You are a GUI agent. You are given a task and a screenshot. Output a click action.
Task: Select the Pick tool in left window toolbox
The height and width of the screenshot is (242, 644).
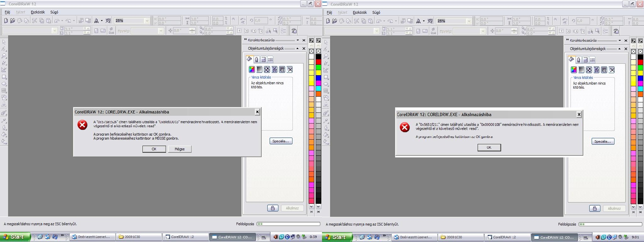(x=4, y=42)
